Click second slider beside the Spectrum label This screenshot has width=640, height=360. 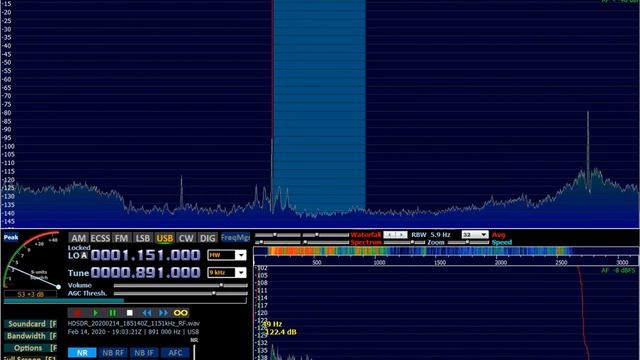tap(326, 242)
